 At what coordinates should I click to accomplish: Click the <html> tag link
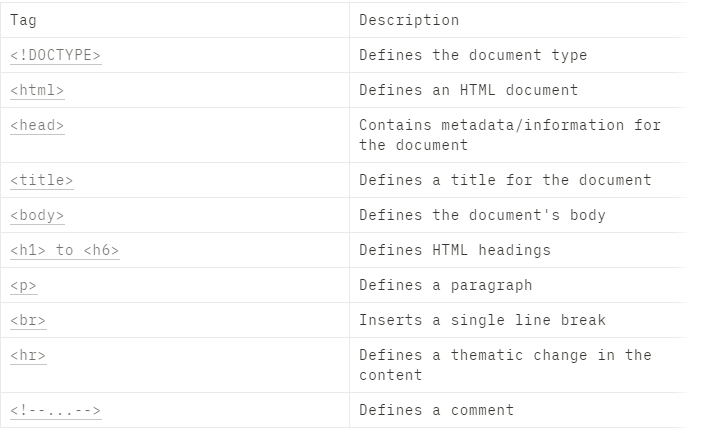click(x=37, y=90)
